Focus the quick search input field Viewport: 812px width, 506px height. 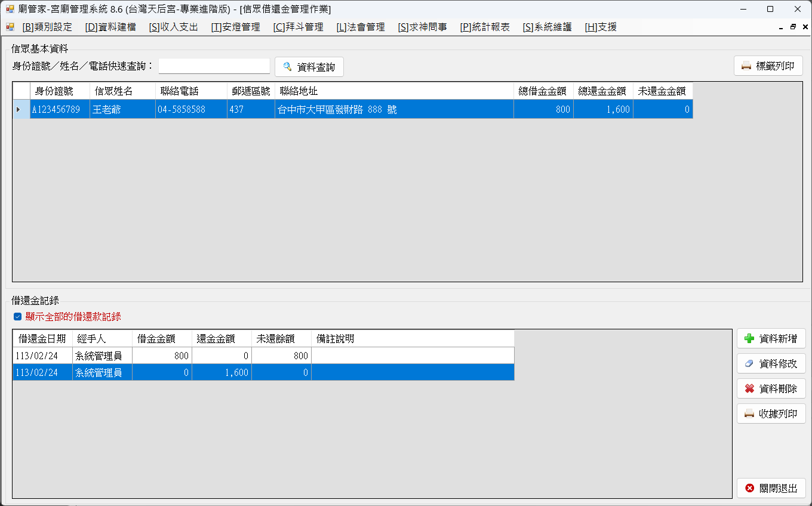tap(214, 66)
